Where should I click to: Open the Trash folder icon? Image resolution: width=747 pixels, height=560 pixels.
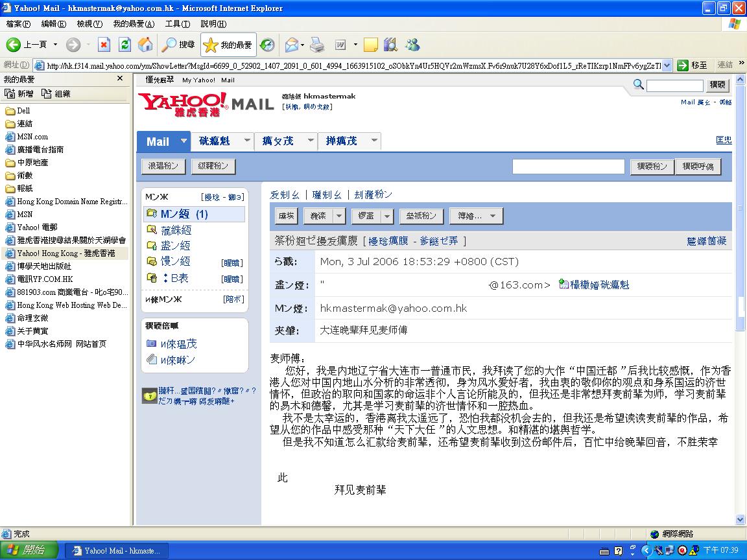[x=152, y=277]
